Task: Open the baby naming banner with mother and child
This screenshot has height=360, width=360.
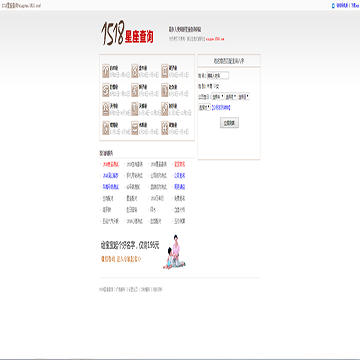Action: tap(143, 252)
